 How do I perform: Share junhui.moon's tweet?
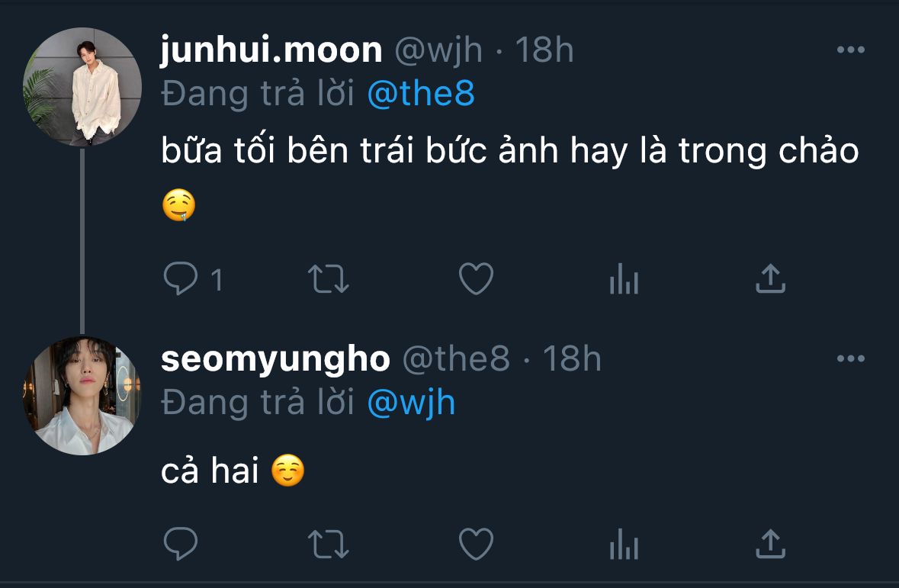tap(770, 279)
